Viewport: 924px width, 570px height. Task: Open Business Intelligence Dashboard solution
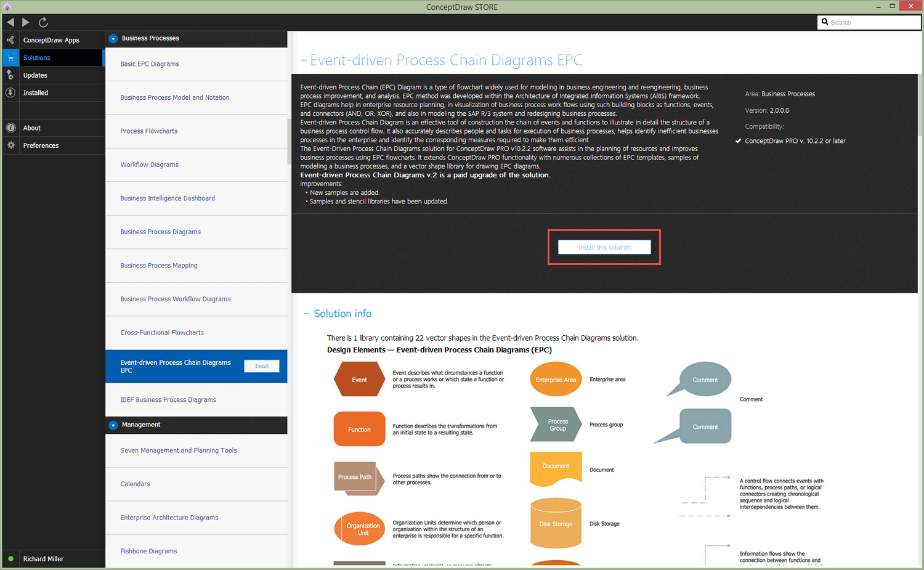197,198
